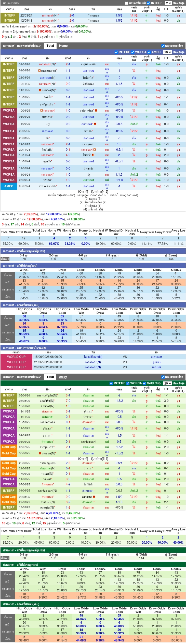
Task: Click red card icon beside อาร์เจนตินา on 10/09/25
Action: [96, 111]
